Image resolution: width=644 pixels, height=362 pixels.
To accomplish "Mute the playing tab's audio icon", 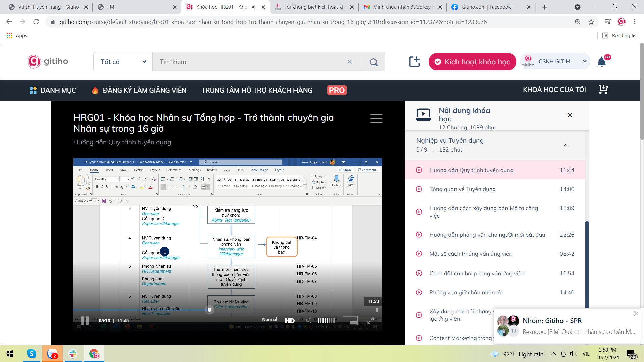I will 254,7.
